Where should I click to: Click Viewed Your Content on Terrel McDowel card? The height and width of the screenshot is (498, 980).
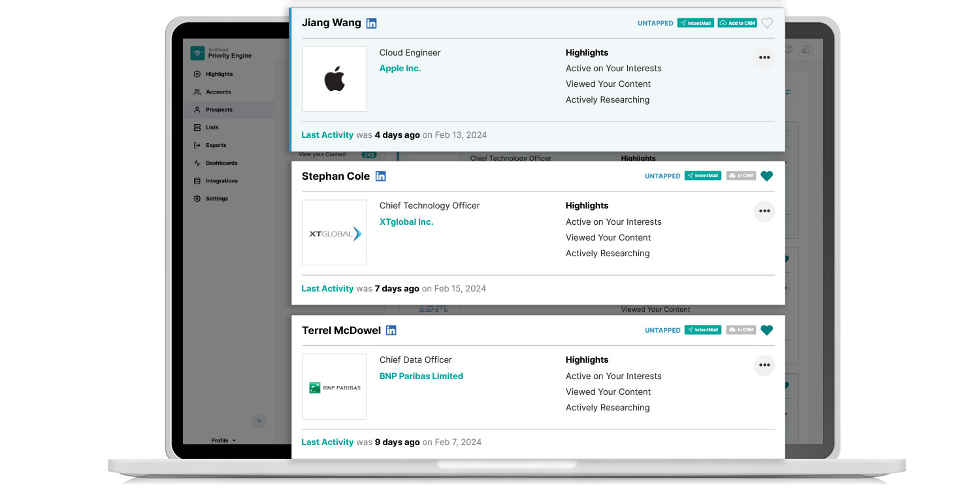608,392
